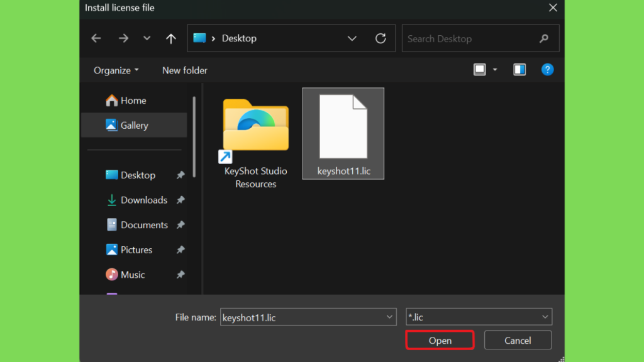The width and height of the screenshot is (644, 362).
Task: Refresh the Desktop folder listing
Action: pyautogui.click(x=380, y=38)
